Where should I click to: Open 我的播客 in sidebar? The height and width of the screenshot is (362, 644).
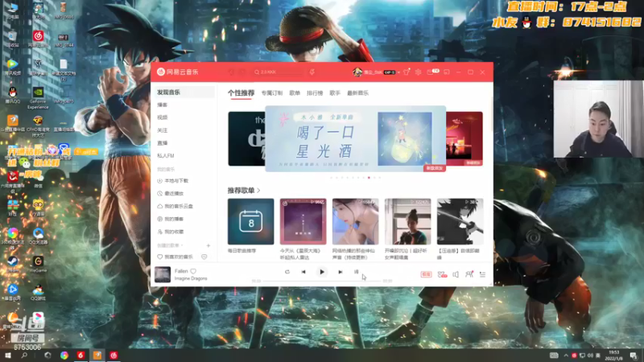click(x=171, y=219)
